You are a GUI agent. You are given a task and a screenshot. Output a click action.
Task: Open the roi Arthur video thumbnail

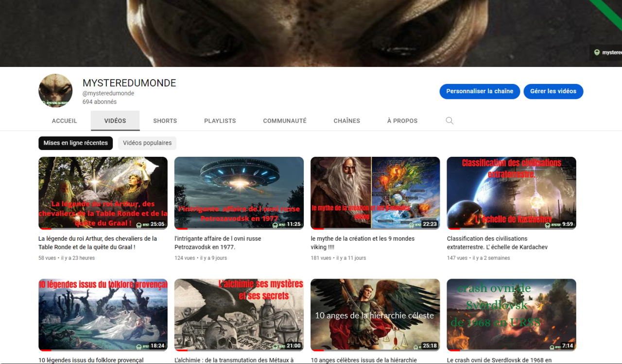point(103,193)
